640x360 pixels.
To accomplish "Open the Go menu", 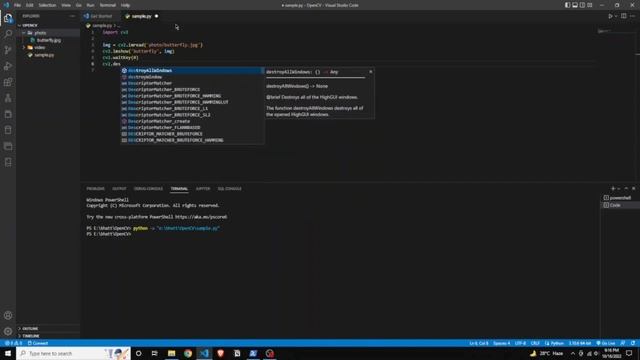I will [79, 5].
